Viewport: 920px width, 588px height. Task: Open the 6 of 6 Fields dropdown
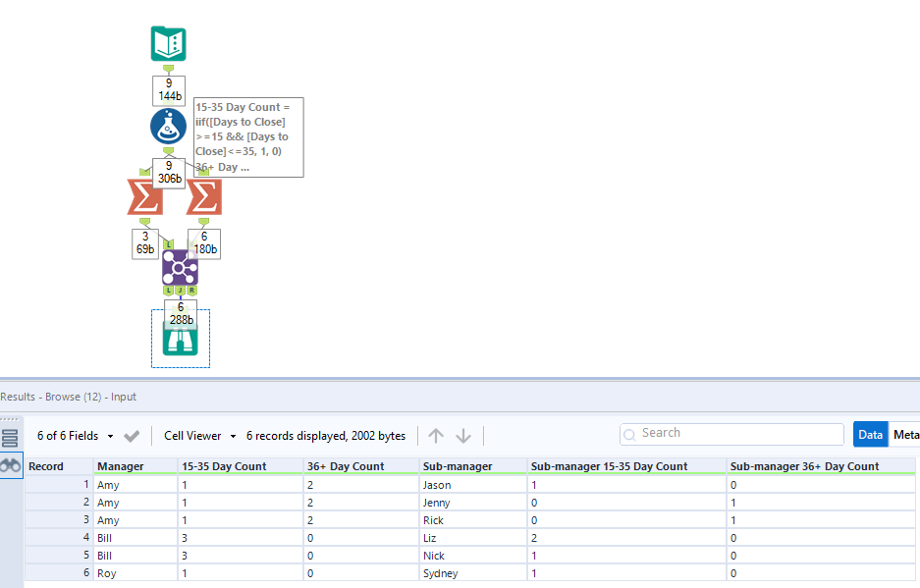coord(75,436)
